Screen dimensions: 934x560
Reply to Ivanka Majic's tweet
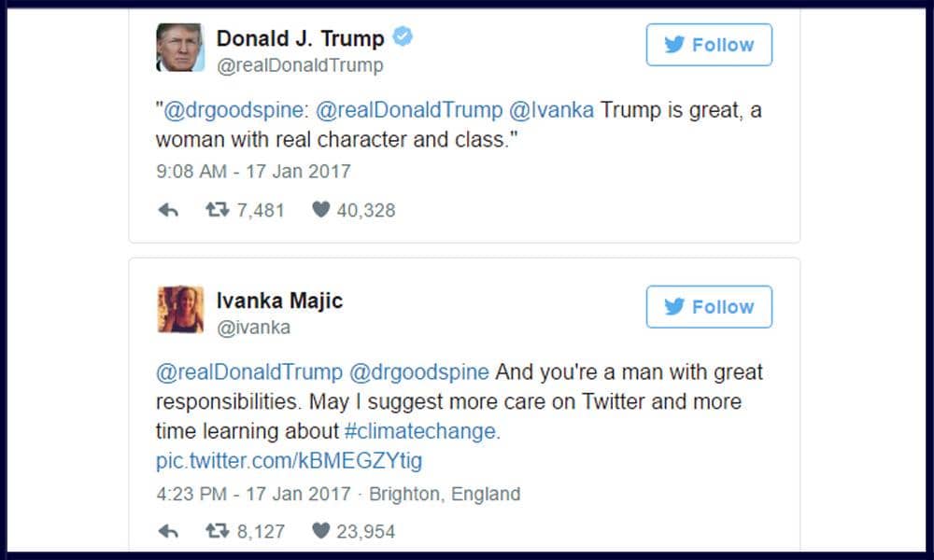pos(168,532)
